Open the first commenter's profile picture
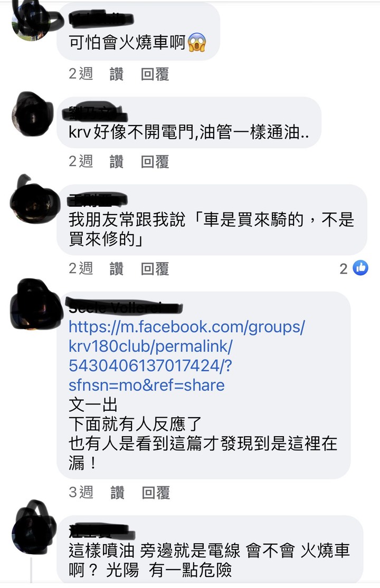380x588 pixels. click(x=31, y=21)
